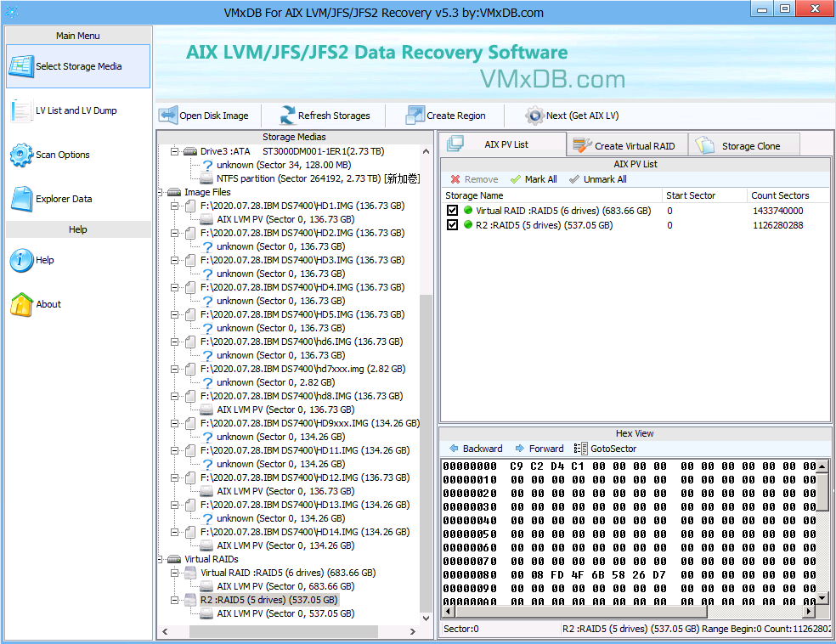Collapse the HD4.IMG tree node
The image size is (836, 644).
(x=174, y=287)
